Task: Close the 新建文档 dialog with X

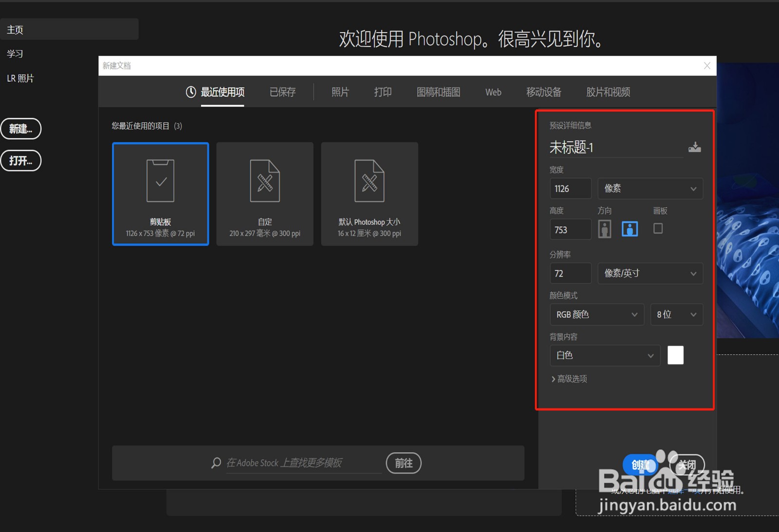Action: [707, 66]
